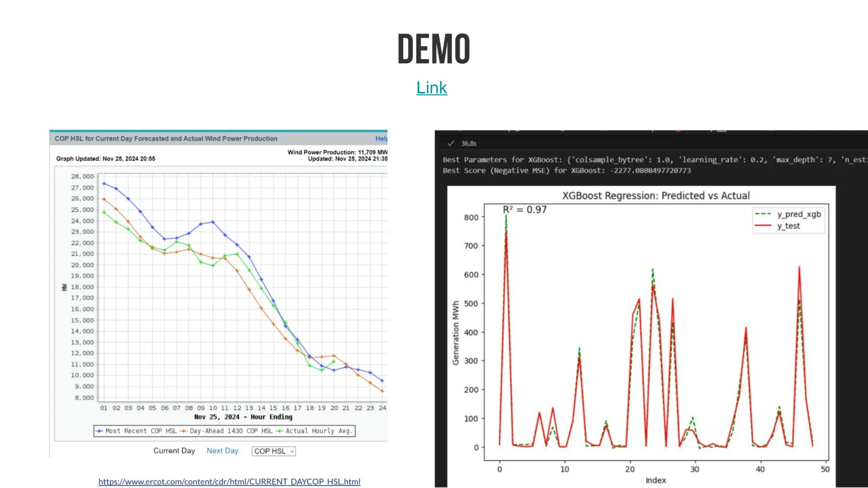Click the Next Day link

pos(223,451)
